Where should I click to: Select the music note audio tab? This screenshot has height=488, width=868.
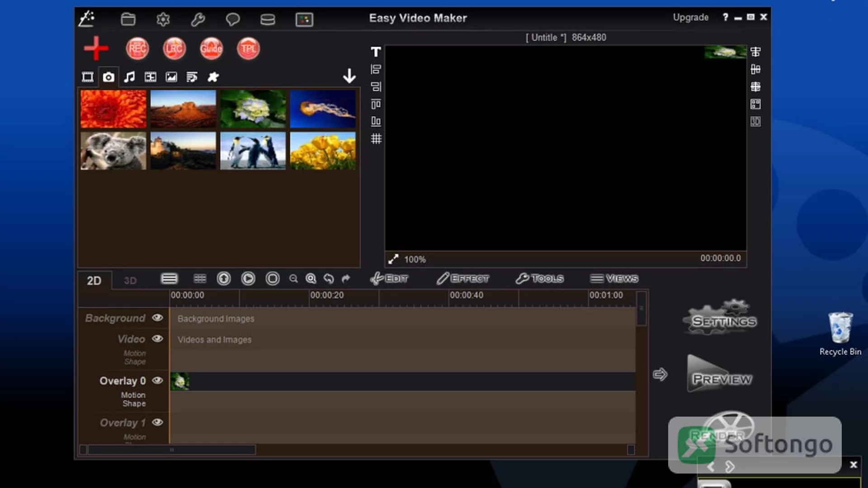point(129,77)
